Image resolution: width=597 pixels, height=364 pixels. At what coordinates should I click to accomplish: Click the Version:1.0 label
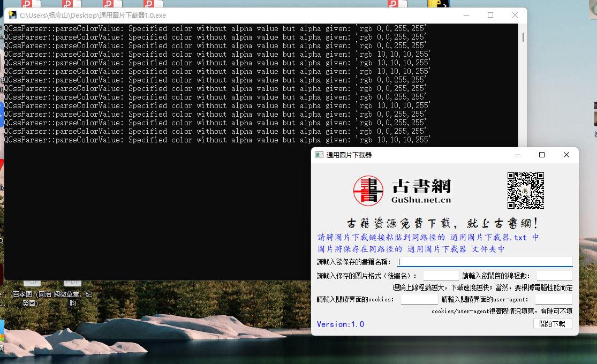click(341, 324)
